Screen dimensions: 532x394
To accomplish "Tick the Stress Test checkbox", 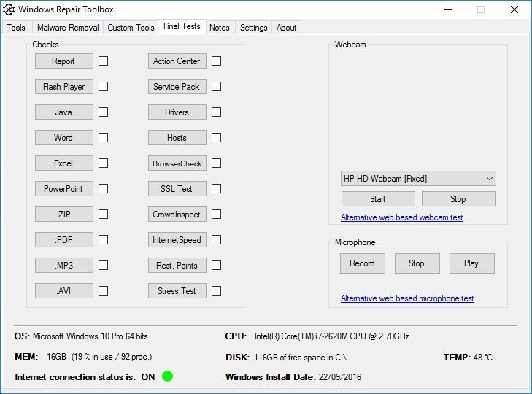I will point(216,291).
